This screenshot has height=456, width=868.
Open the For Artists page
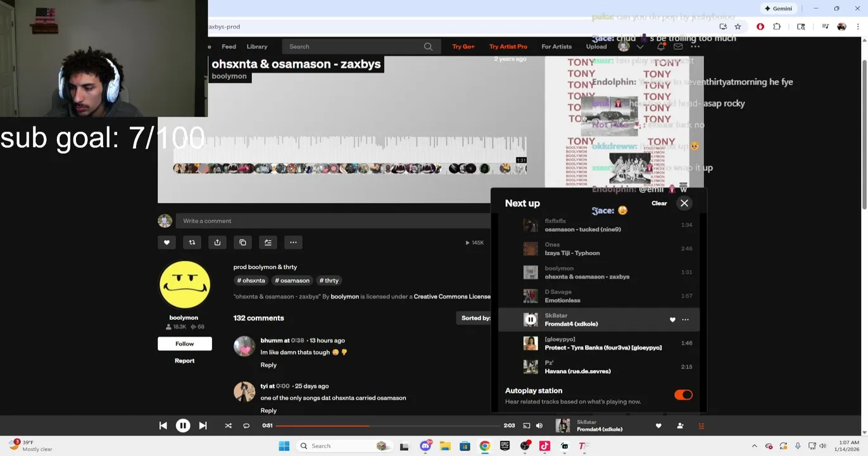click(557, 47)
